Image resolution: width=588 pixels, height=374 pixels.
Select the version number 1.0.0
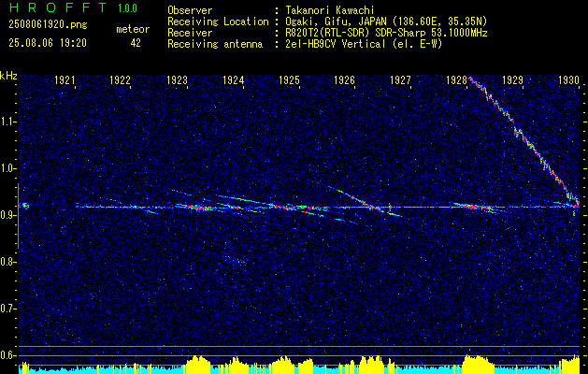point(127,8)
